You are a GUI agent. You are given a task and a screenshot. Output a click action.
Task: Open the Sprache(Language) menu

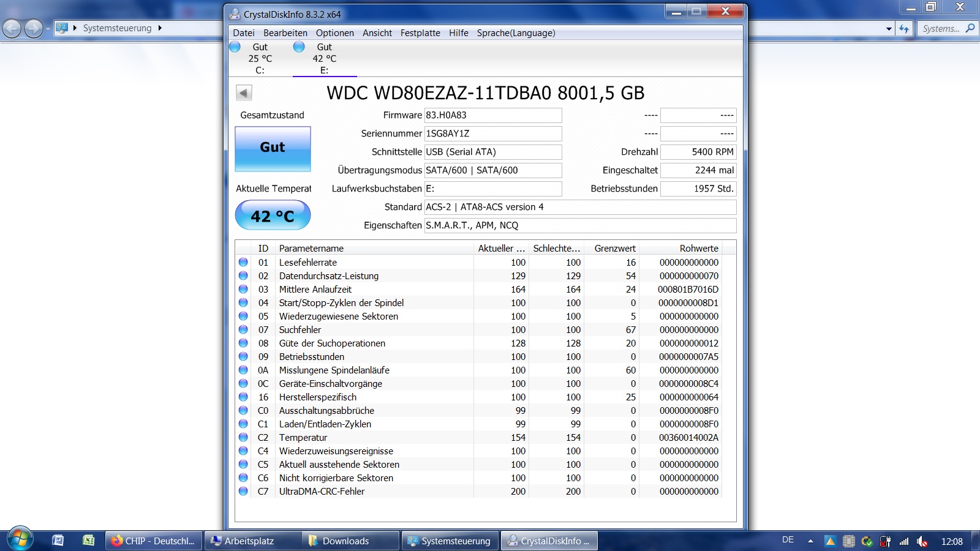[x=516, y=33]
